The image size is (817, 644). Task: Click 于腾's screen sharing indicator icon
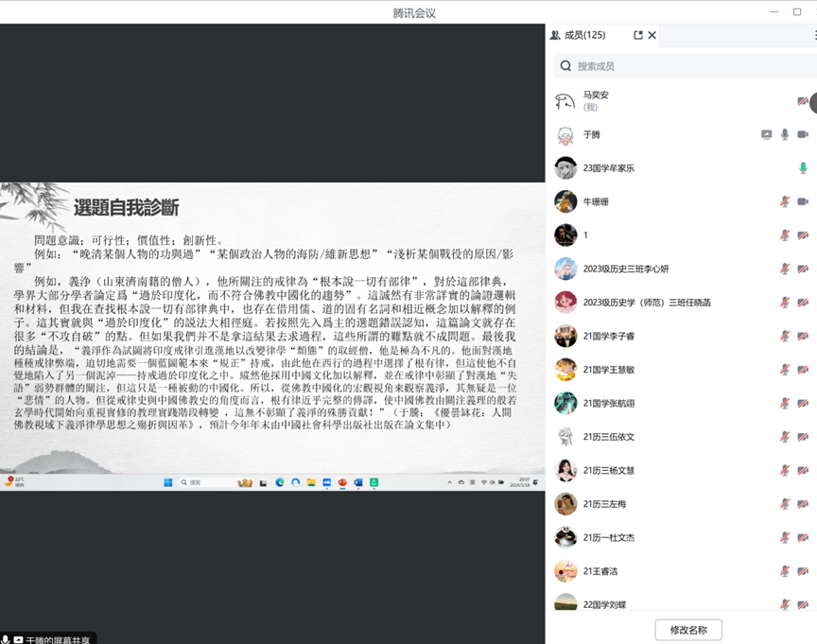(x=766, y=135)
